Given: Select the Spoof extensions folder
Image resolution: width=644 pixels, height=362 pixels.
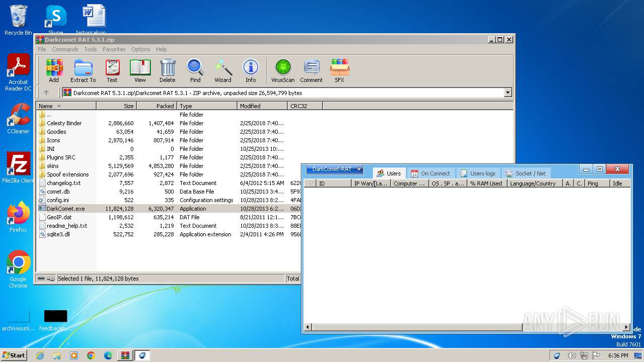Looking at the screenshot, I should [67, 174].
